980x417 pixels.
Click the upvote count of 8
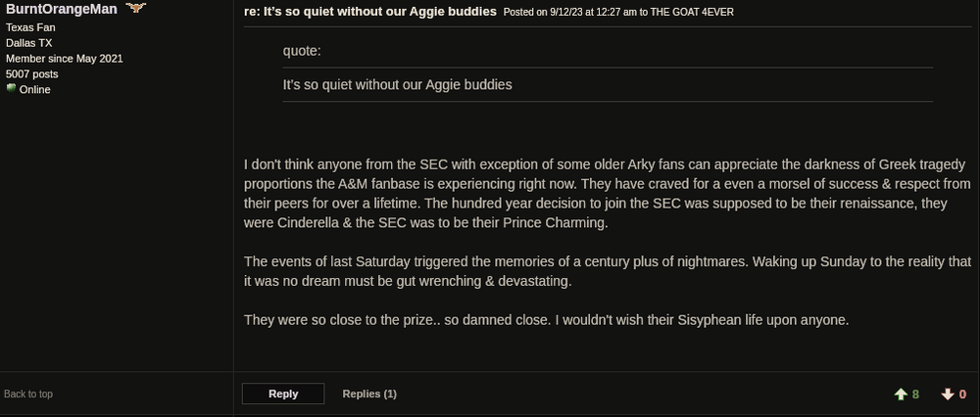[916, 394]
